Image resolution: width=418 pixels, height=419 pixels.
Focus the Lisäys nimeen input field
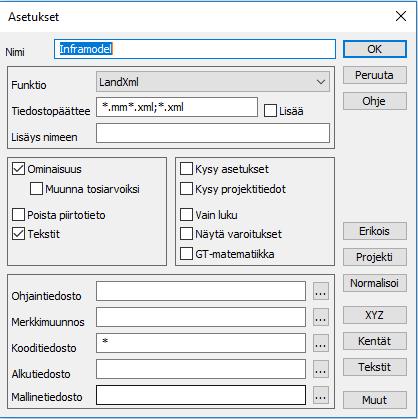[213, 133]
